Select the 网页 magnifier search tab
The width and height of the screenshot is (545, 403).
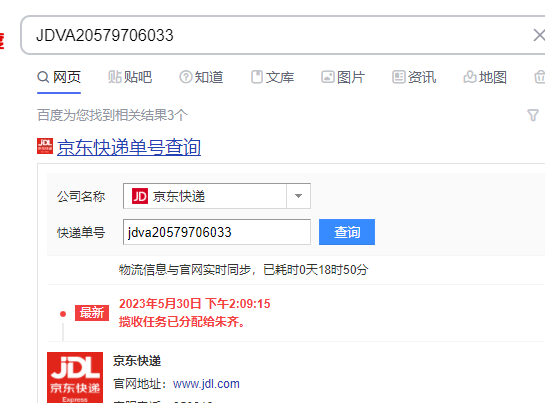coord(59,77)
